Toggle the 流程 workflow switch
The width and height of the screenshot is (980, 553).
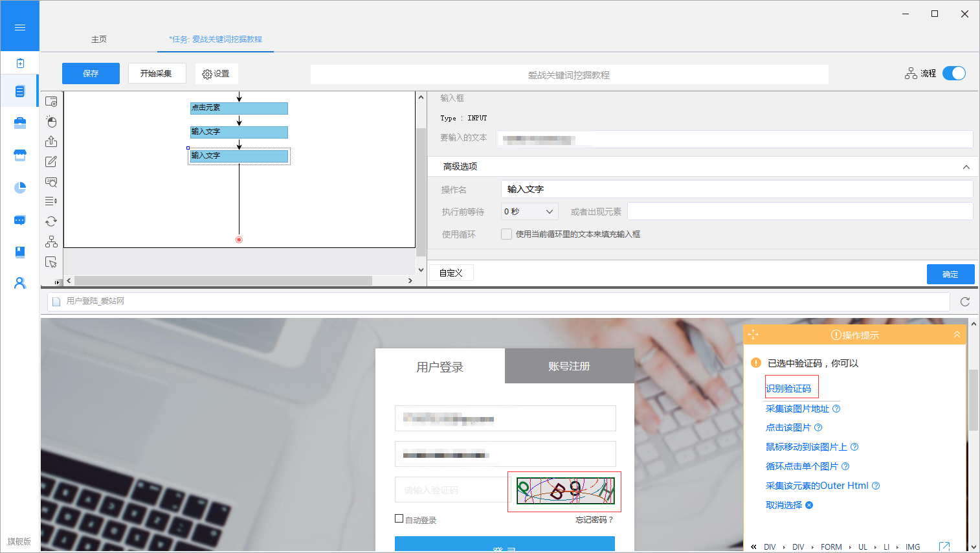tap(954, 73)
